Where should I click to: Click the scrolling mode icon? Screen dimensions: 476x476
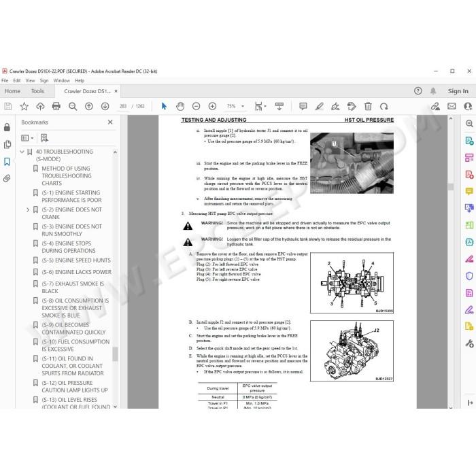click(279, 106)
